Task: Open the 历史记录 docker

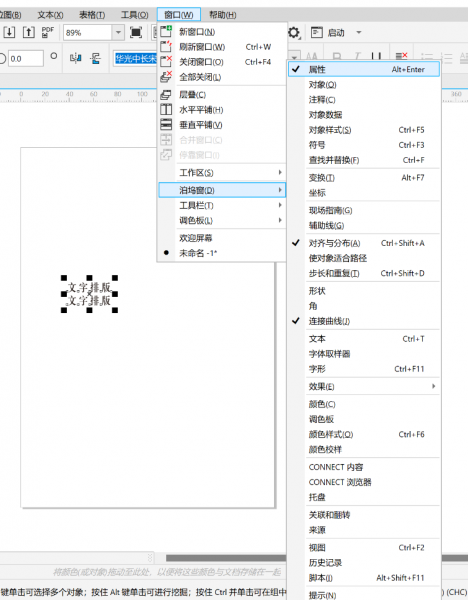Action: pyautogui.click(x=364, y=563)
